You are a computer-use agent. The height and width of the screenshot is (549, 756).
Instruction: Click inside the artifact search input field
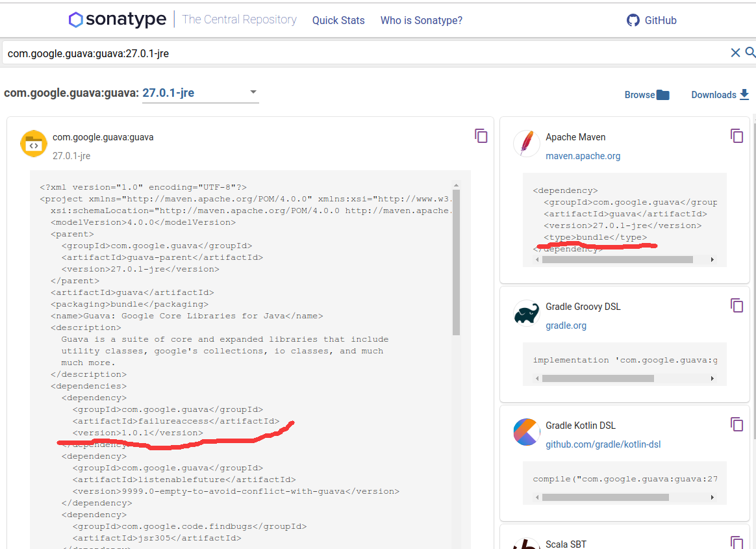coord(260,53)
